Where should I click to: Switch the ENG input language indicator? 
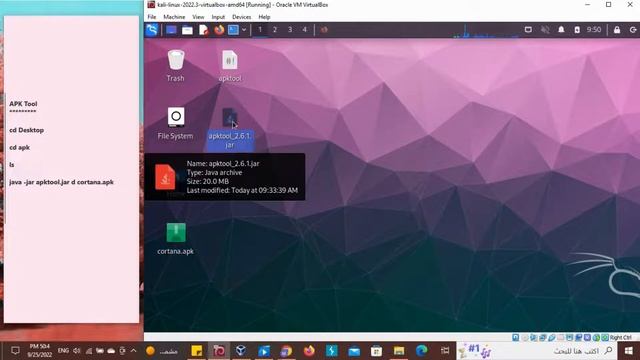coord(63,351)
